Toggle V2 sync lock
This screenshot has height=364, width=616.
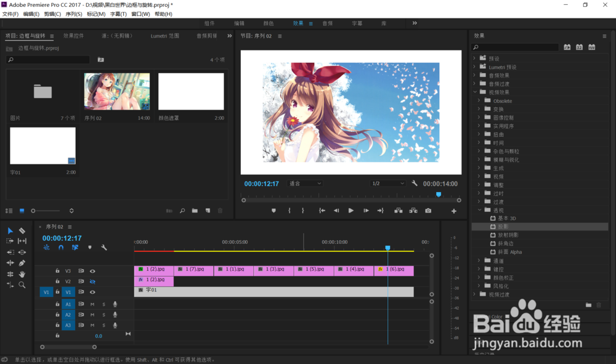[81, 281]
